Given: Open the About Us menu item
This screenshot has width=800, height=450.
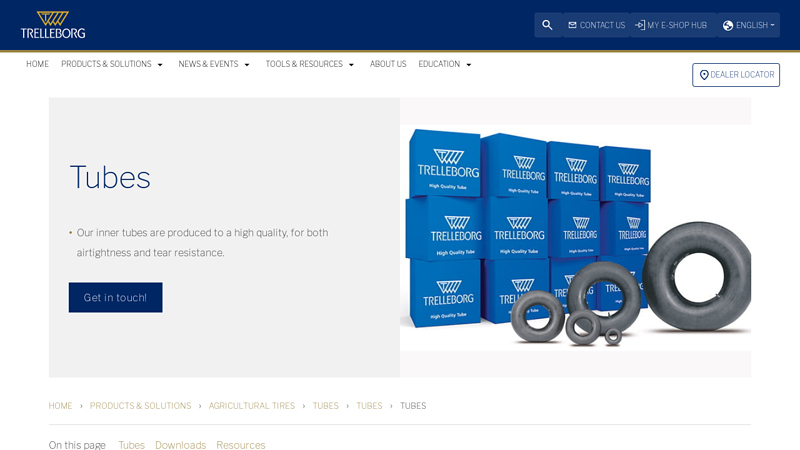Looking at the screenshot, I should point(388,64).
